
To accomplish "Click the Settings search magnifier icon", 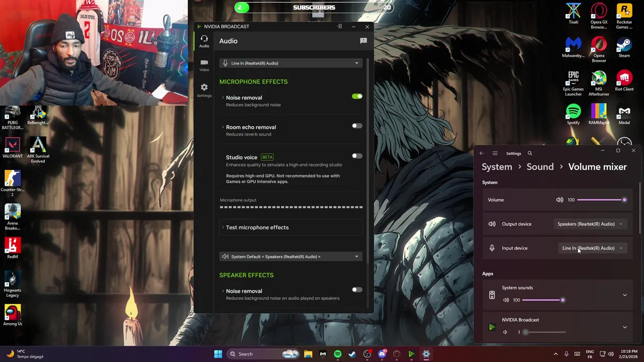I will tap(530, 153).
